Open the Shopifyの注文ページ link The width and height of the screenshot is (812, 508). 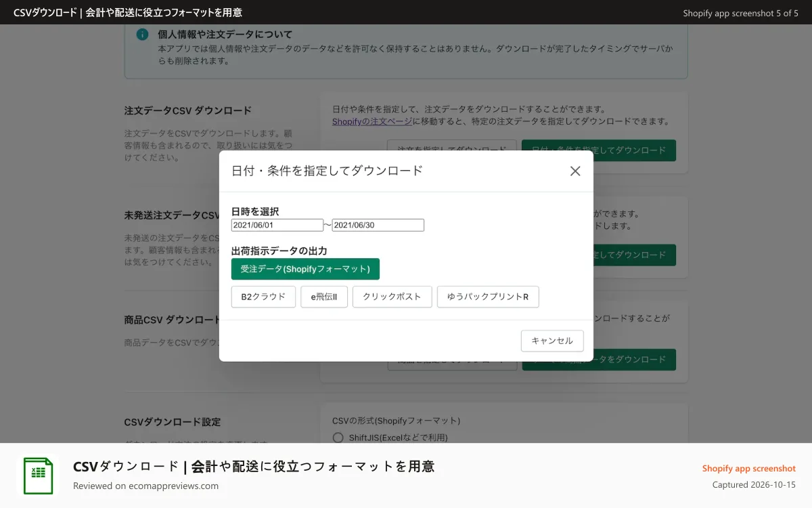point(371,122)
